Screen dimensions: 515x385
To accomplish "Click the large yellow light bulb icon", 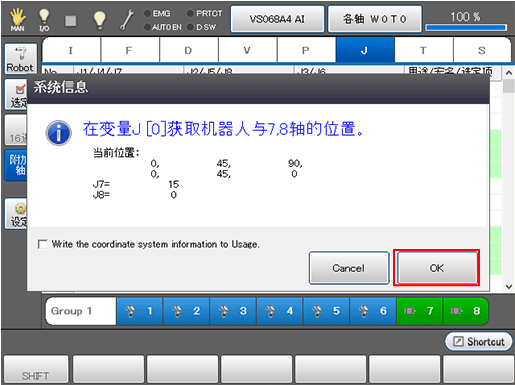I will click(99, 20).
